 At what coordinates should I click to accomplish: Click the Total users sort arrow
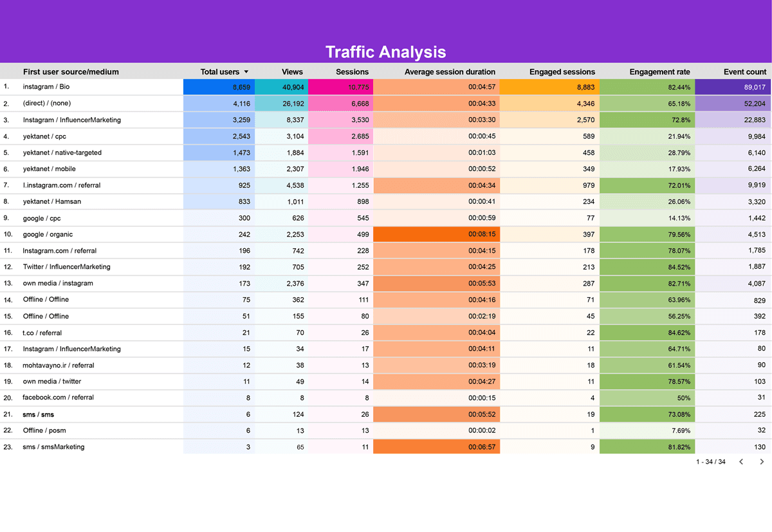coord(246,72)
